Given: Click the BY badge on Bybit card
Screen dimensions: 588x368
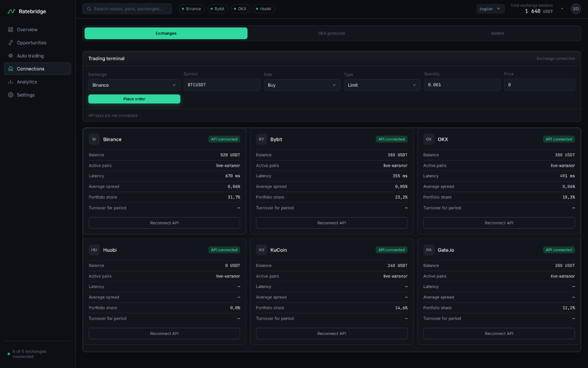Looking at the screenshot, I should (261, 139).
